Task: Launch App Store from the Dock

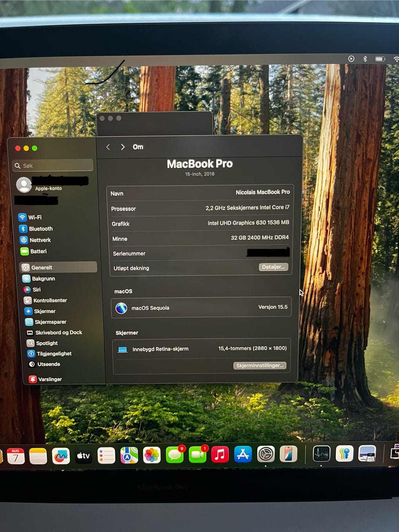Action: click(243, 454)
